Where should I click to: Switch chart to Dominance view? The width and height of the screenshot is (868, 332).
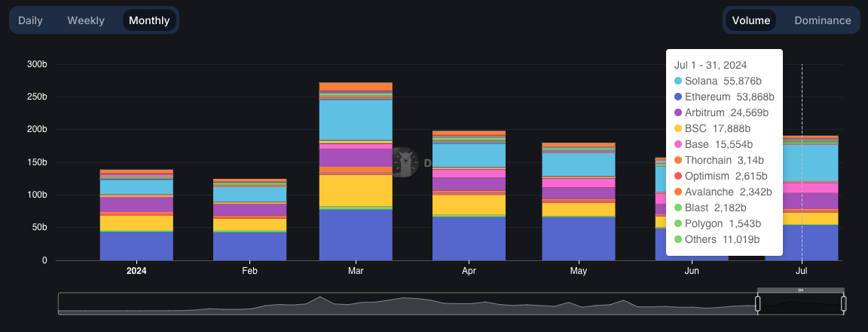pyautogui.click(x=822, y=20)
